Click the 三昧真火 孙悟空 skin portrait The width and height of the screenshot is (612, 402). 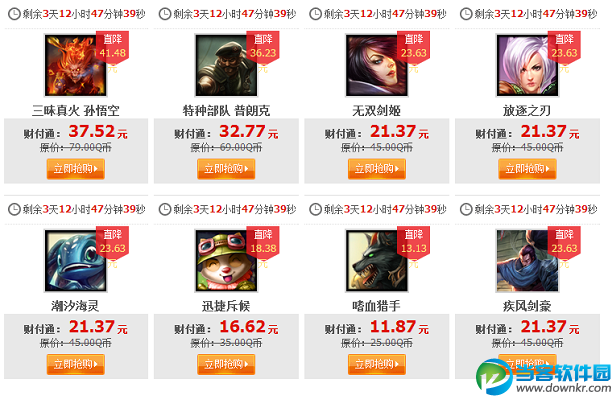click(75, 65)
